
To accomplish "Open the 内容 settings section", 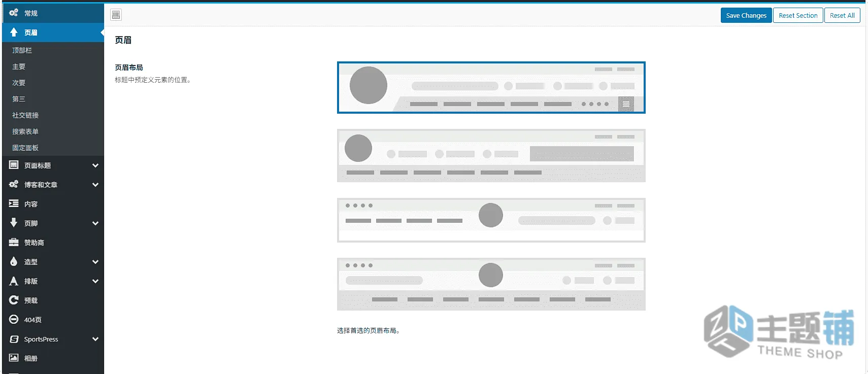I will [x=53, y=204].
